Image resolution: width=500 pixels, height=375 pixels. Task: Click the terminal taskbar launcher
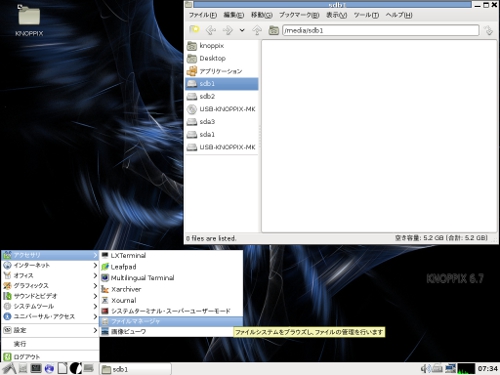point(36,368)
